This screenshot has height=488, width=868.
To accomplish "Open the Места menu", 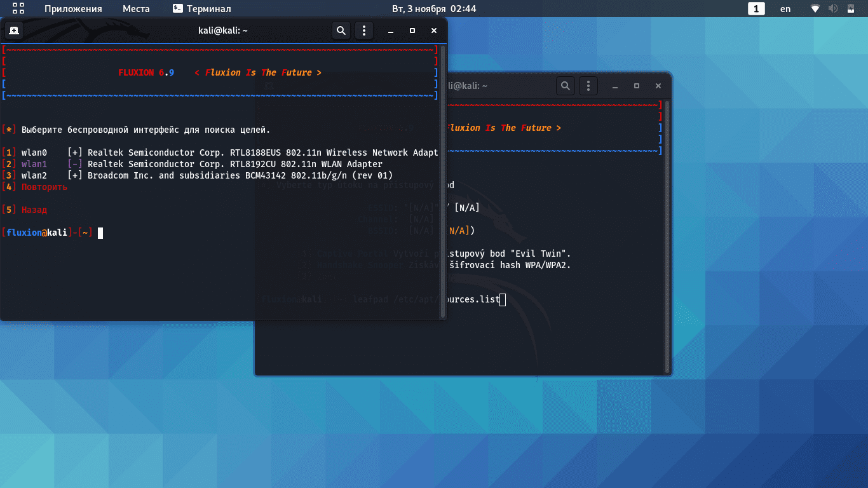I will tap(136, 8).
